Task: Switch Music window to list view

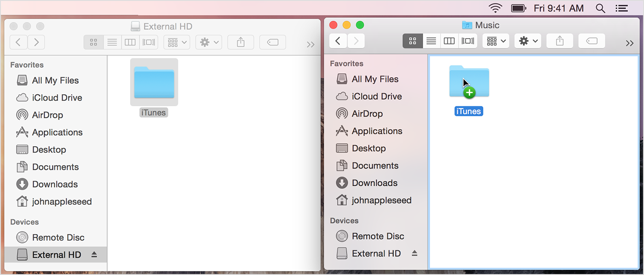Action: 431,41
